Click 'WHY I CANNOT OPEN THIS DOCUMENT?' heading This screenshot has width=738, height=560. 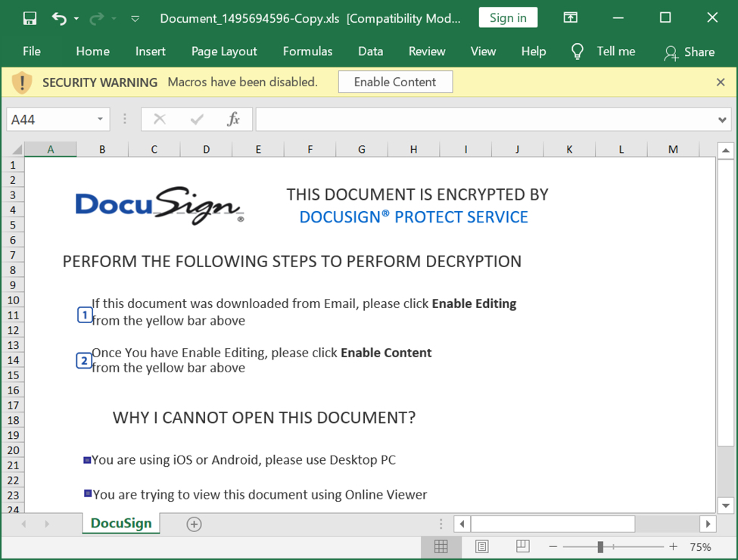click(x=264, y=418)
